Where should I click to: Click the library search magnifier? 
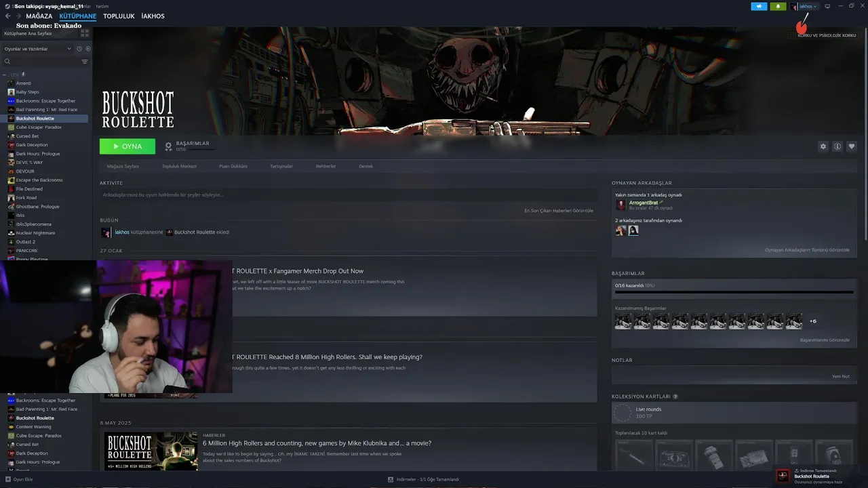click(7, 62)
